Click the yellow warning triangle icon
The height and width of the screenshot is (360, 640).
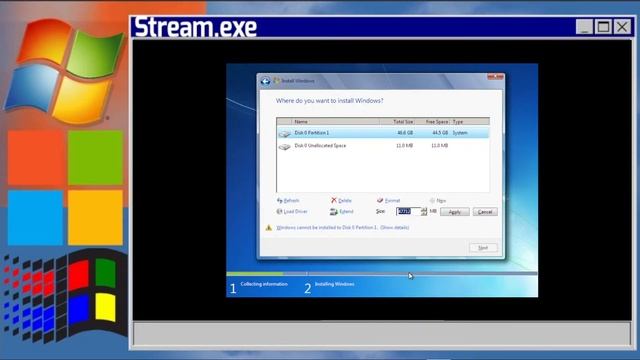point(269,227)
